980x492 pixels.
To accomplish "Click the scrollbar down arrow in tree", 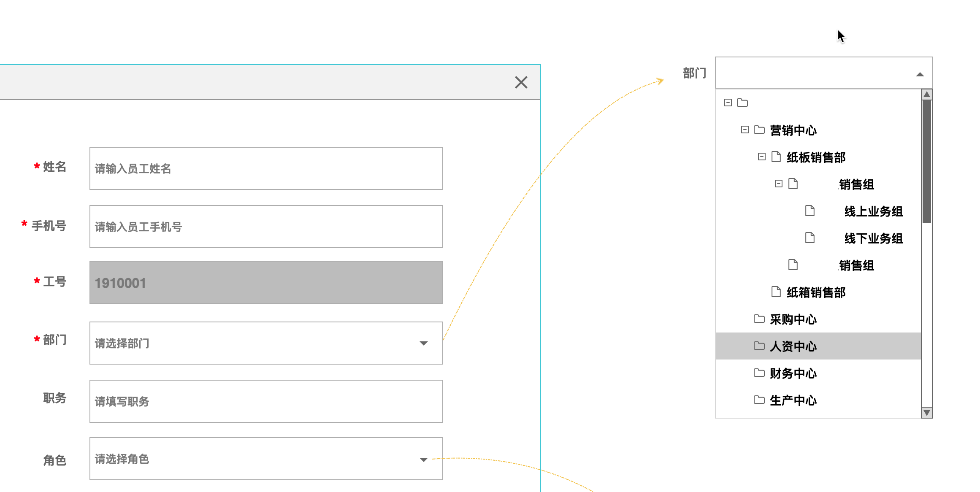I will tap(926, 412).
